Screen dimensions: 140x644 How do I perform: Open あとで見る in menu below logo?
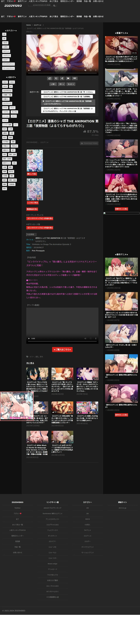(x=54, y=16)
